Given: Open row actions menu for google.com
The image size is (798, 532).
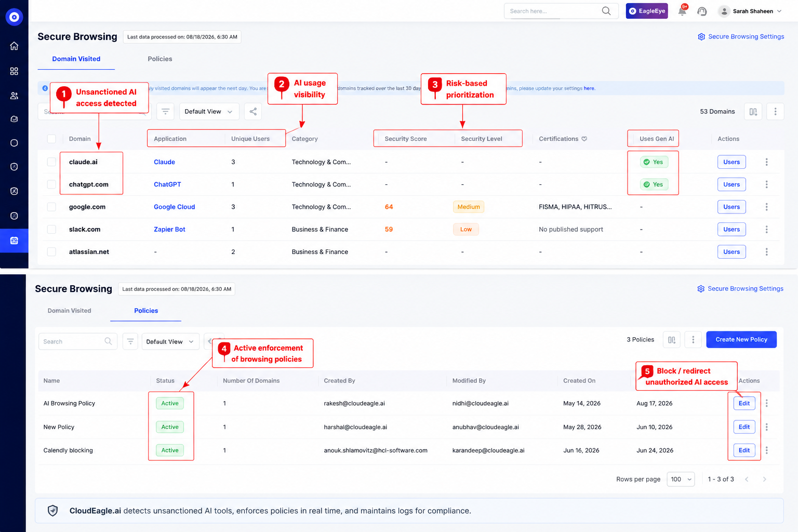Looking at the screenshot, I should [766, 207].
